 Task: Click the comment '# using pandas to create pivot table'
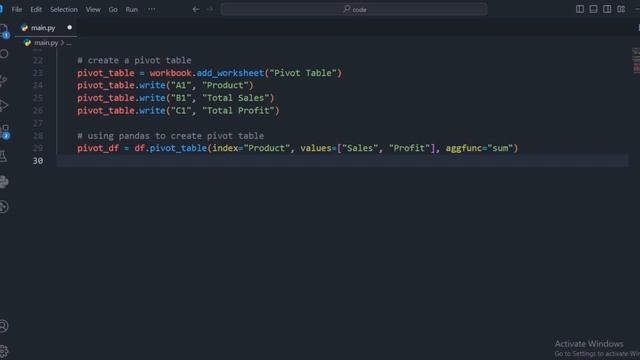click(171, 136)
